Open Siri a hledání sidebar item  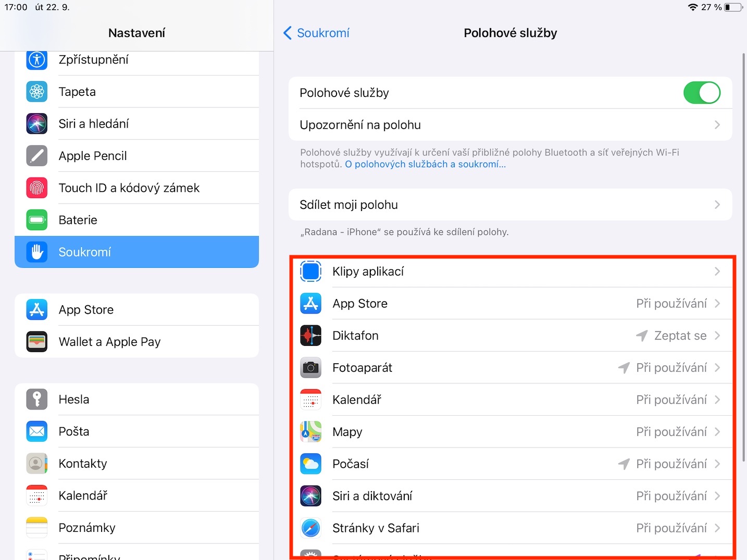[137, 124]
